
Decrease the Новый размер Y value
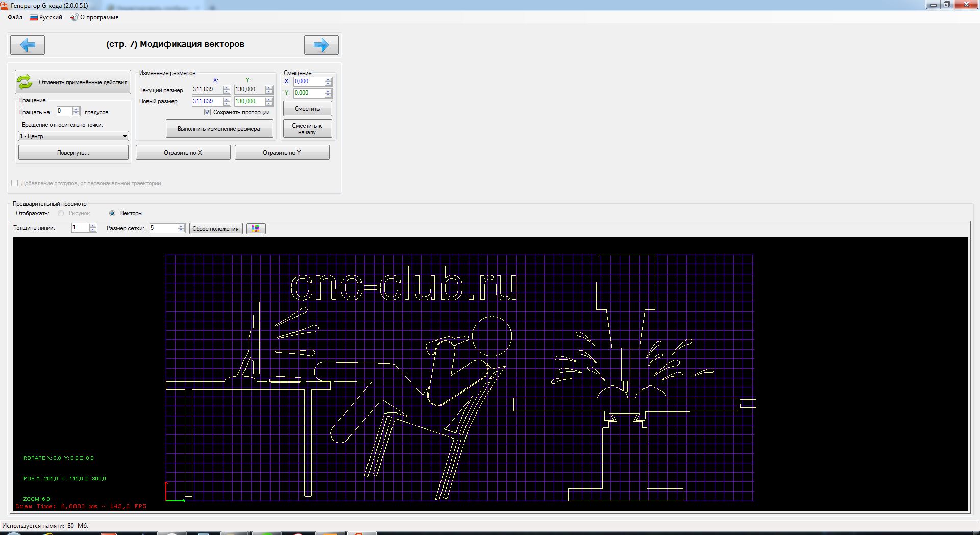(269, 104)
